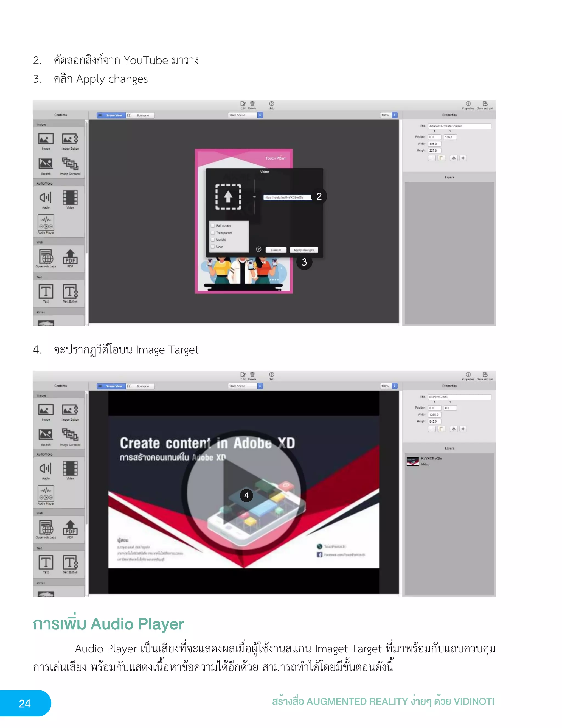Switch to Scenario tab in the Video dialog screenshot

140,115
